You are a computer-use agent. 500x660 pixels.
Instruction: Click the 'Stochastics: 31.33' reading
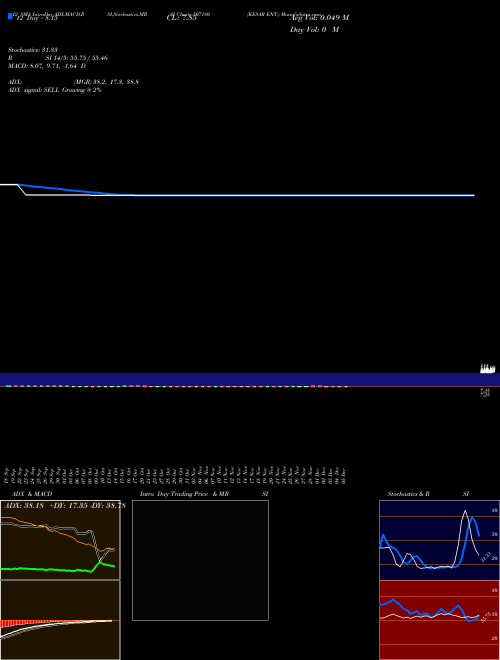[x=32, y=50]
